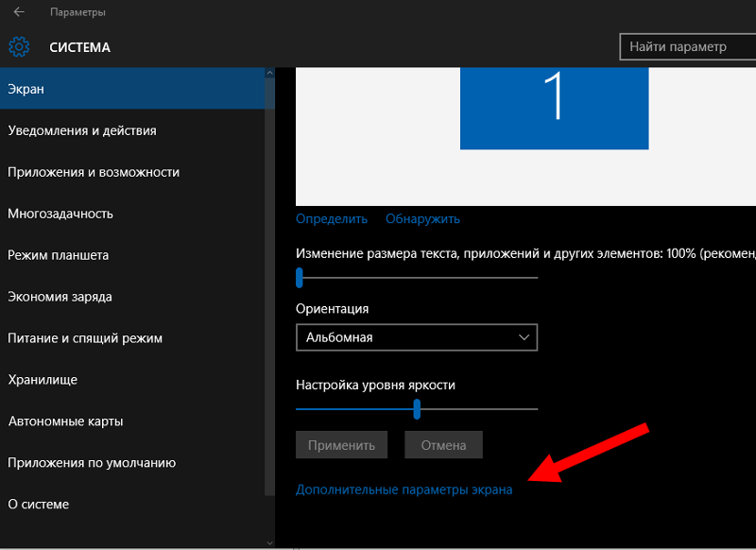Go to Хранилище settings
Image resolution: width=756 pixels, height=550 pixels.
pos(132,379)
